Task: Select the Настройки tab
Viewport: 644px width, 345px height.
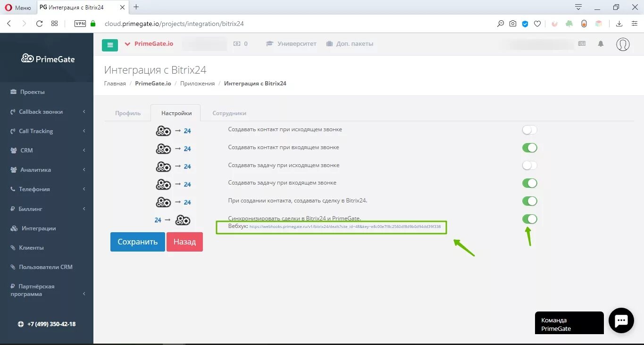Action: (176, 113)
